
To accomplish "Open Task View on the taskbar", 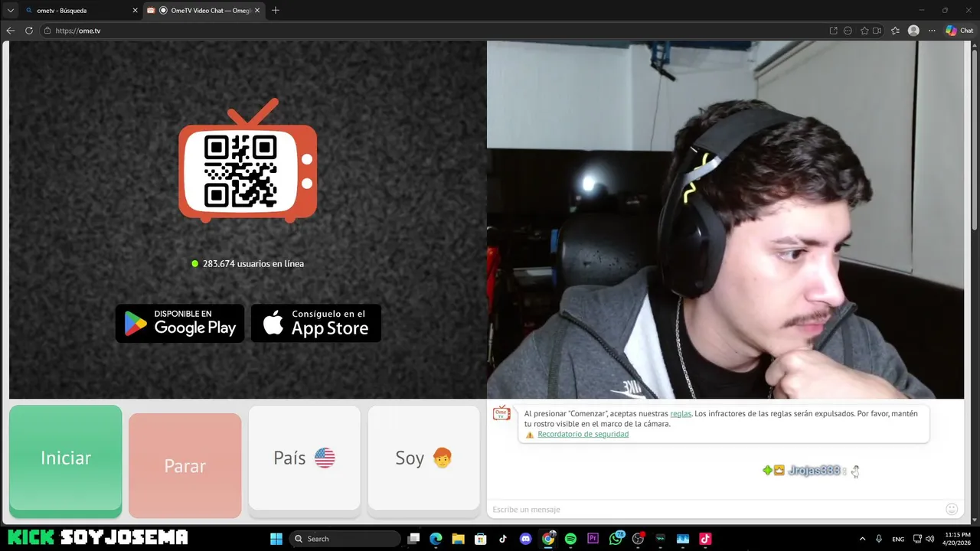I will (x=413, y=539).
